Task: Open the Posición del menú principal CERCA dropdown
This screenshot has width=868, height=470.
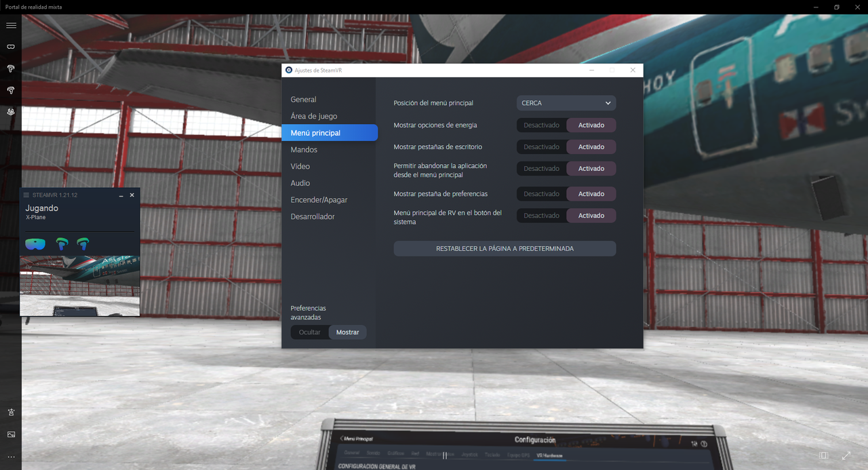Action: (566, 103)
